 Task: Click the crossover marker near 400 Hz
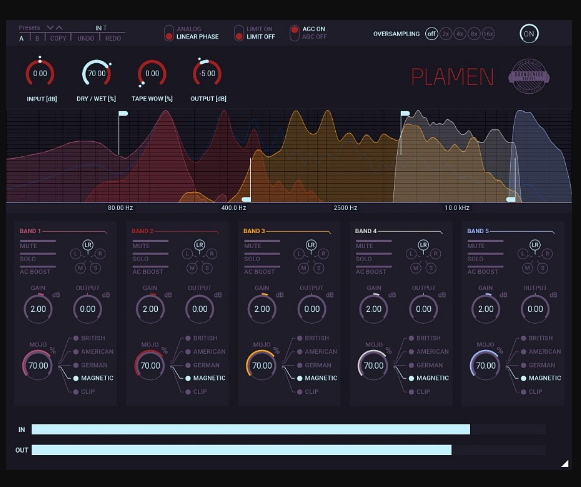click(246, 199)
